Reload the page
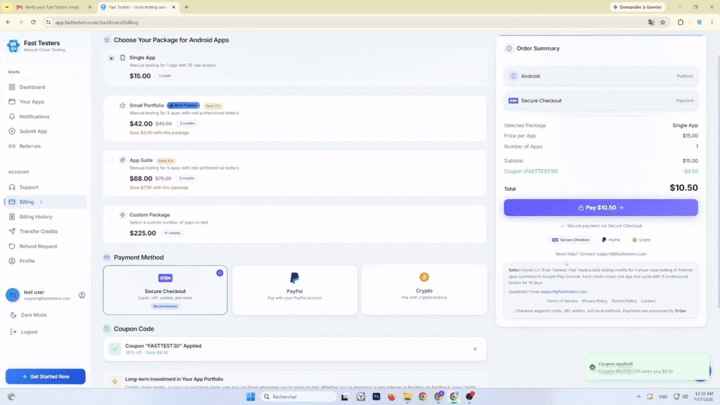The width and height of the screenshot is (720, 405). pyautogui.click(x=33, y=22)
